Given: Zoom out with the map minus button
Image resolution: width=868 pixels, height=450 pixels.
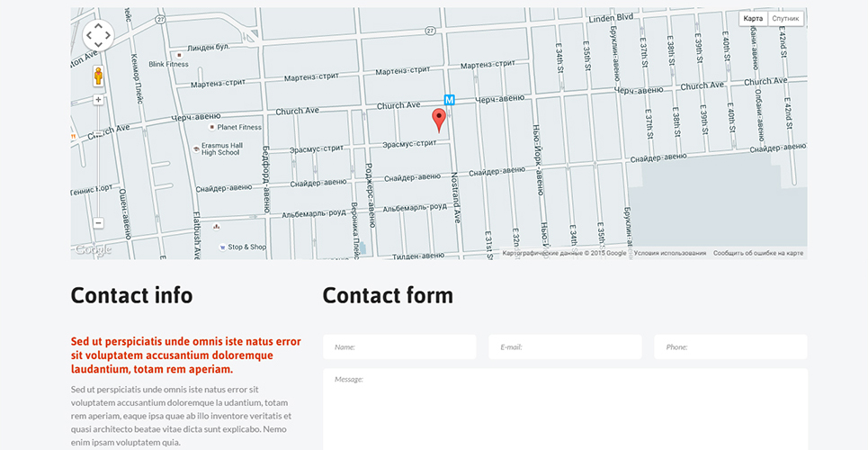Looking at the screenshot, I should pyautogui.click(x=98, y=223).
